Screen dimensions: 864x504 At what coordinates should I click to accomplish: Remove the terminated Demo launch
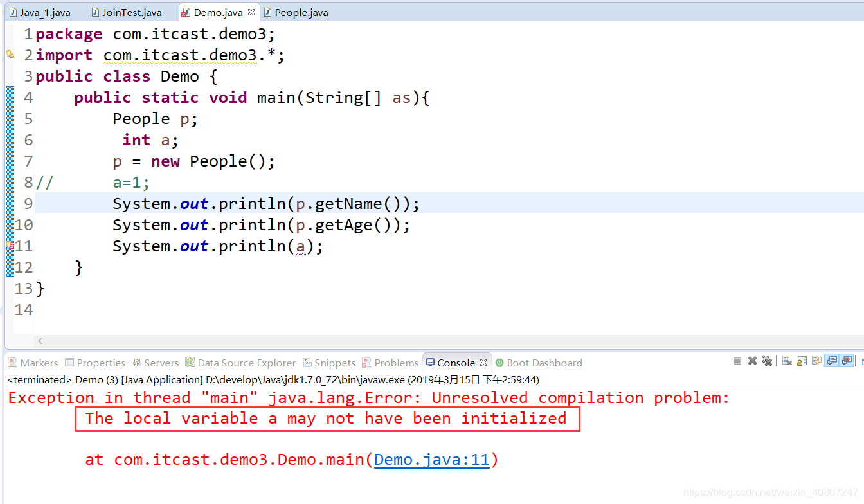(x=752, y=361)
